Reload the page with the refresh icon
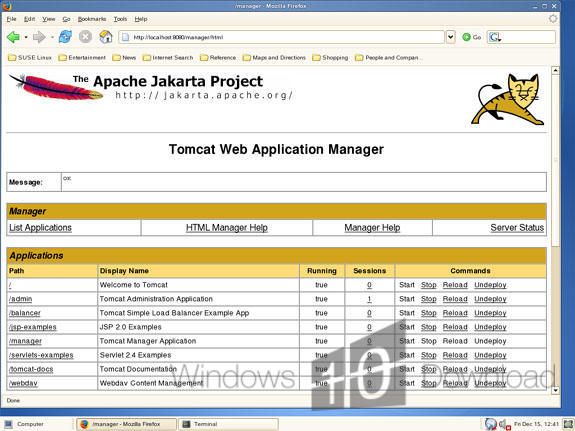The height and width of the screenshot is (431, 575). pos(65,37)
